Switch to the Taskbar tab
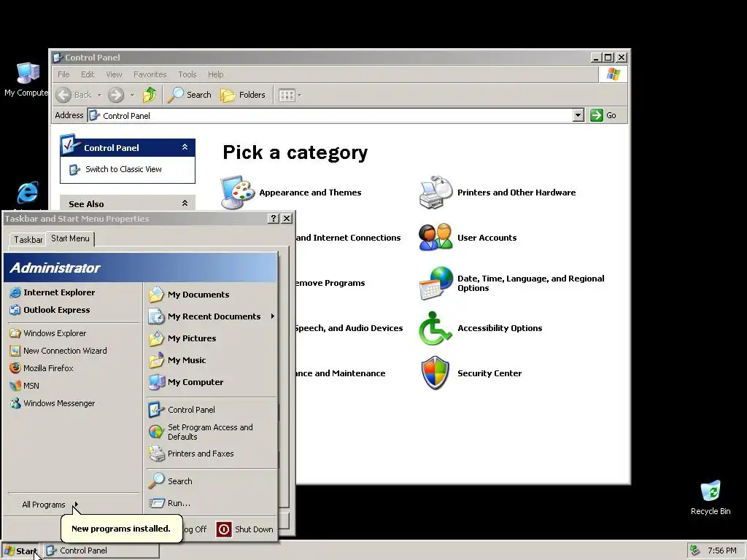This screenshot has height=560, width=747. (x=28, y=239)
